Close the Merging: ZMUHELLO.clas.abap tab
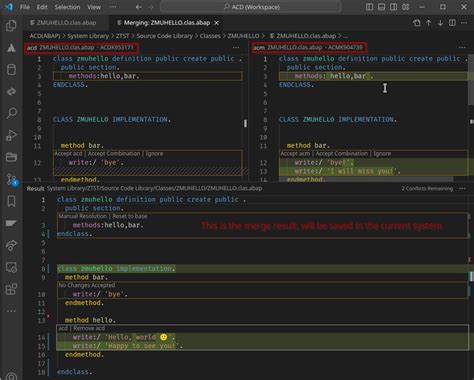This screenshot has height=380, width=474. [x=217, y=23]
